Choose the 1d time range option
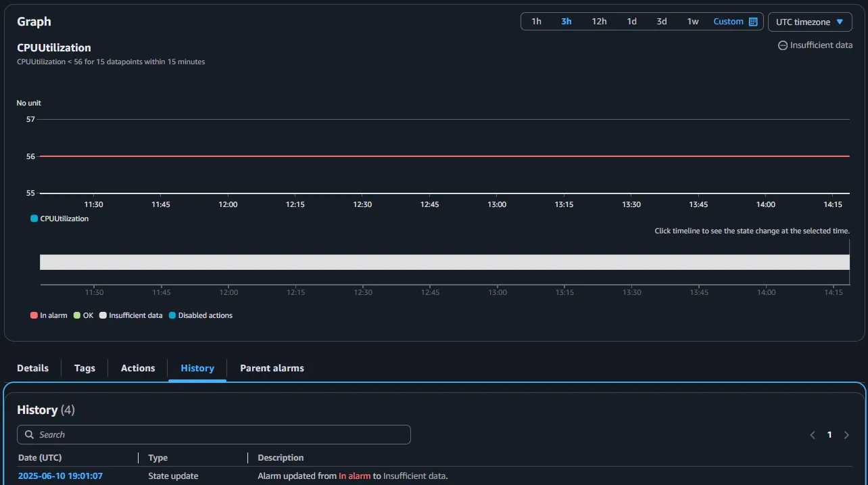The height and width of the screenshot is (485, 868). click(x=631, y=22)
